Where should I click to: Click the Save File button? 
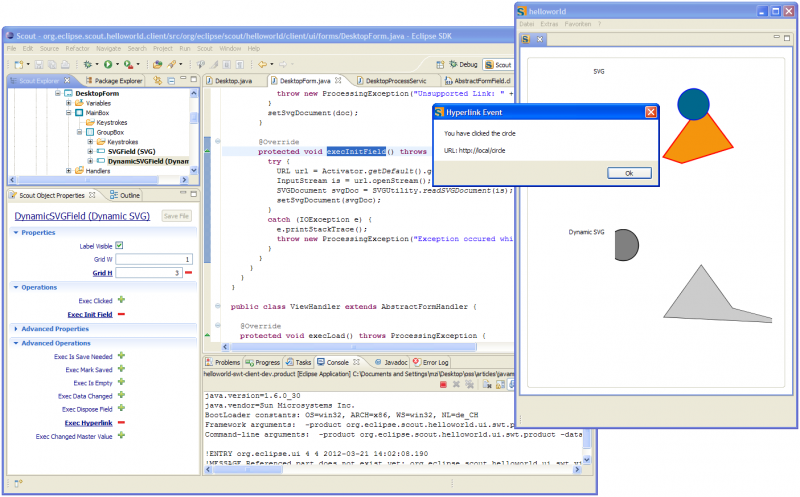click(x=177, y=216)
